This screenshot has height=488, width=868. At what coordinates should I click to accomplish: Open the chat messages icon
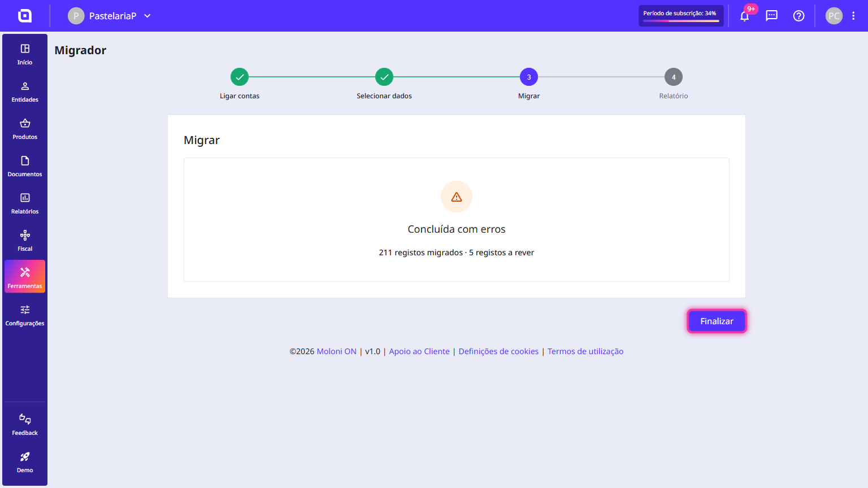click(772, 16)
